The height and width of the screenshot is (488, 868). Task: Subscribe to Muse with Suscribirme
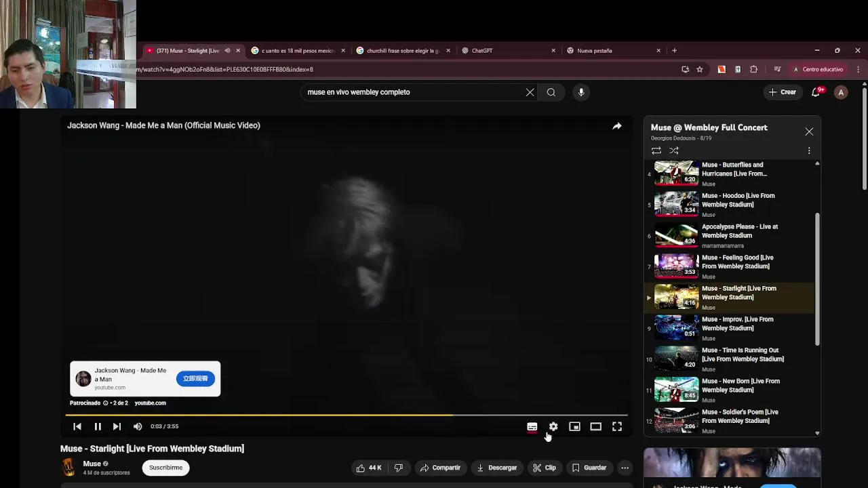pos(166,468)
